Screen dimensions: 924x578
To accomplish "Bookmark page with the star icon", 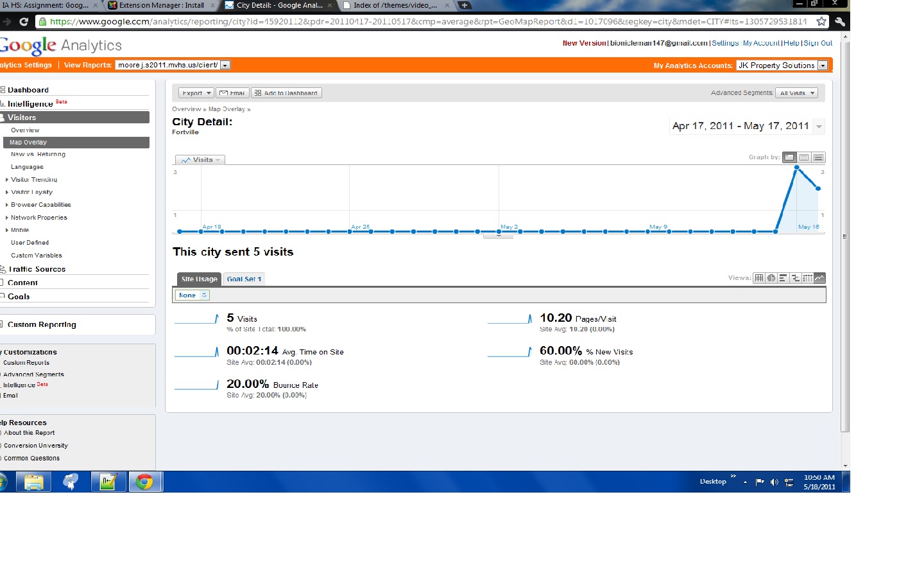I will click(821, 21).
